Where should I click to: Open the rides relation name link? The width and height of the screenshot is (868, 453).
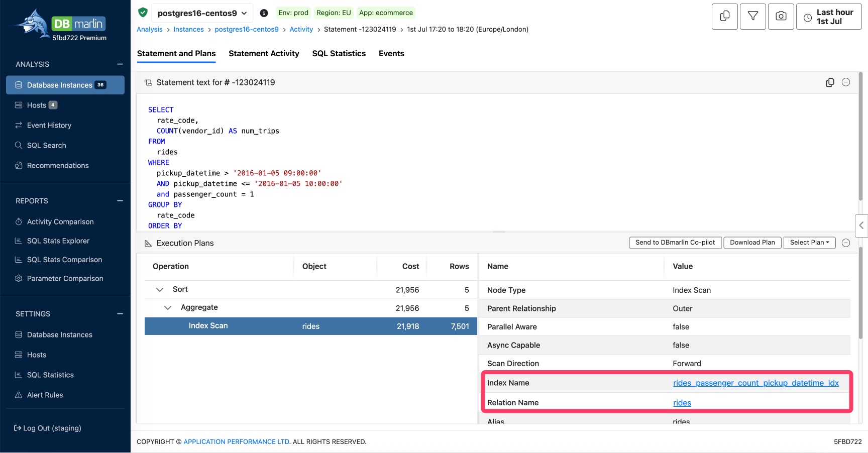point(682,403)
